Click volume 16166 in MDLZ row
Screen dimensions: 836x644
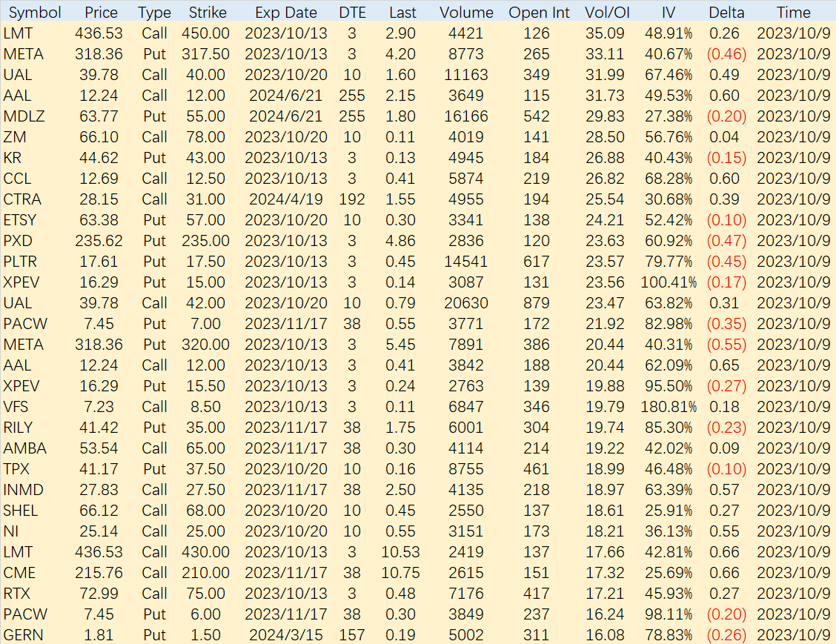point(466,116)
